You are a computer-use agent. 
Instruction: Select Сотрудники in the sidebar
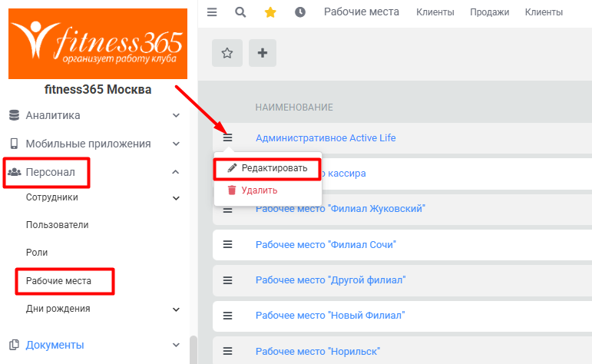coord(51,197)
